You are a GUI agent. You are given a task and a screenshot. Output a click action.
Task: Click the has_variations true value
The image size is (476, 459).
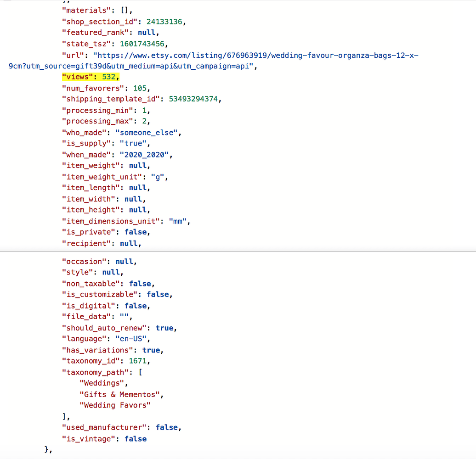point(151,350)
